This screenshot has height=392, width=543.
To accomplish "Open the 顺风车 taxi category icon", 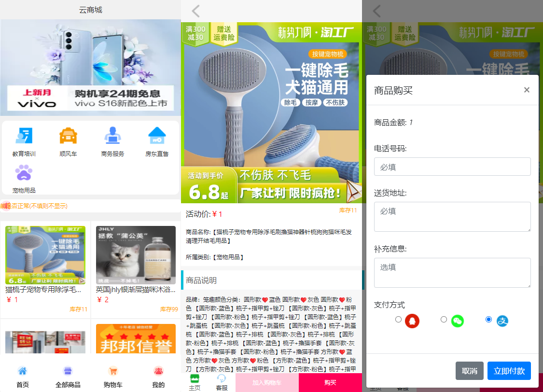I will pos(68,136).
